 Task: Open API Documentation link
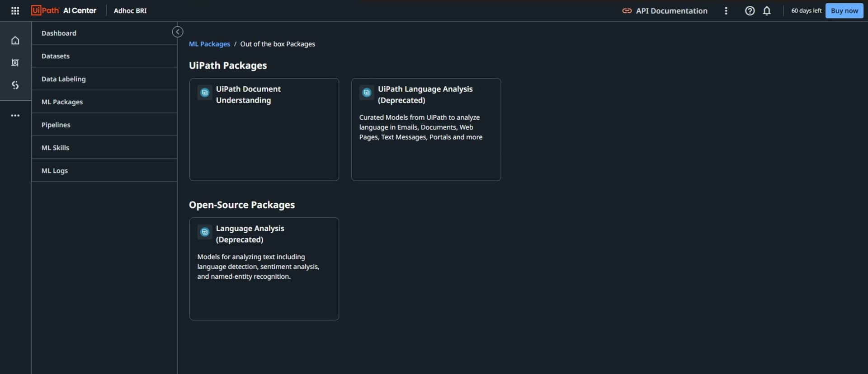tap(665, 11)
